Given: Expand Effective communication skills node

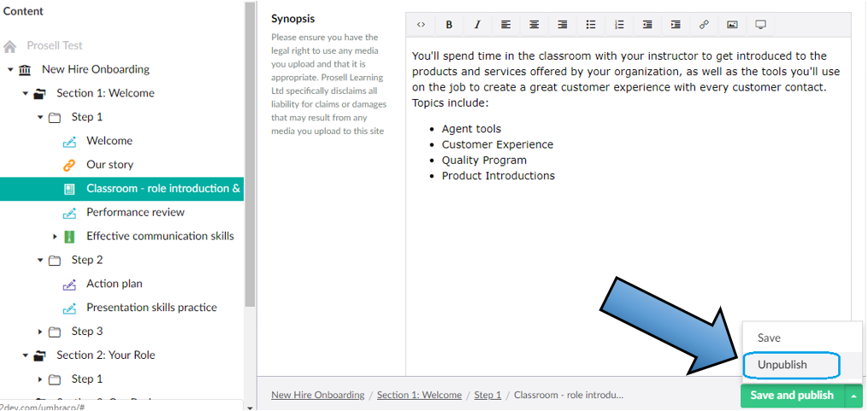Looking at the screenshot, I should 56,237.
